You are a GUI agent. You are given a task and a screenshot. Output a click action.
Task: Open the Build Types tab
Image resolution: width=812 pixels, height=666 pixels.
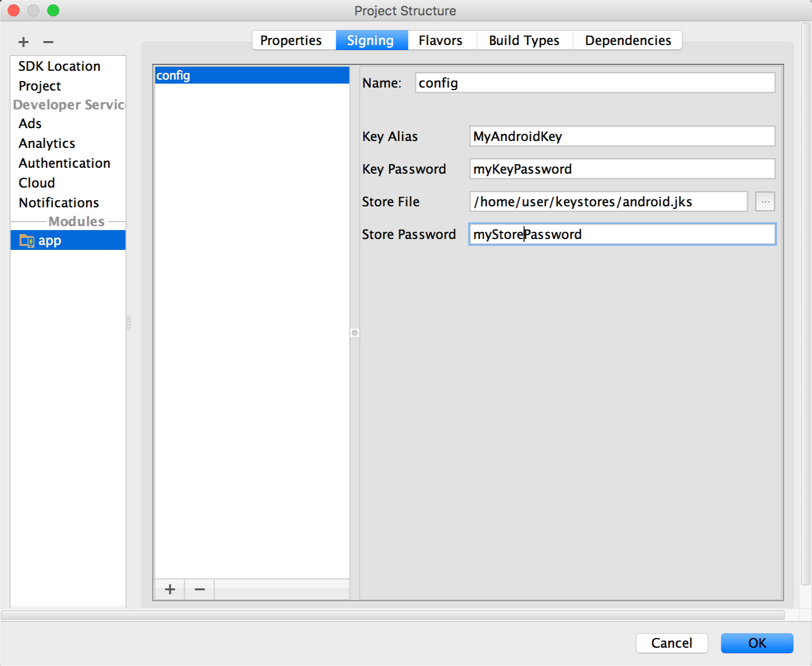524,41
